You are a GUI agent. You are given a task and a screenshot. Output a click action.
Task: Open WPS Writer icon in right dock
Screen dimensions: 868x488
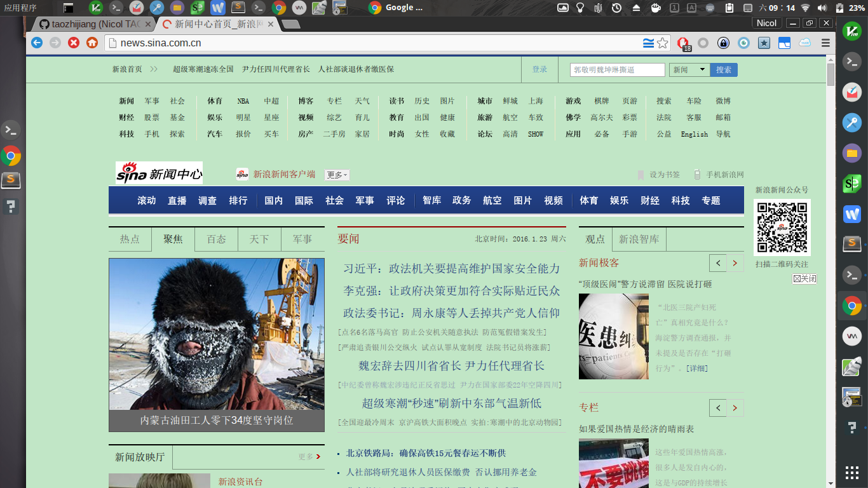851,214
